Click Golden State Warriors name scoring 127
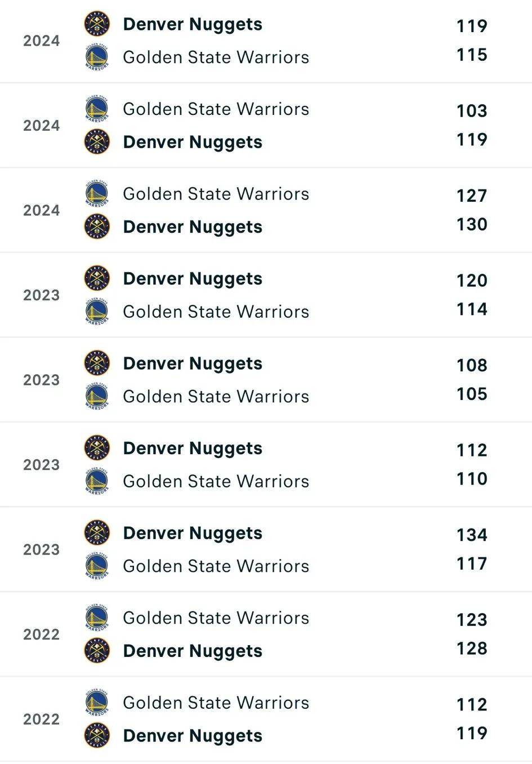 click(216, 194)
